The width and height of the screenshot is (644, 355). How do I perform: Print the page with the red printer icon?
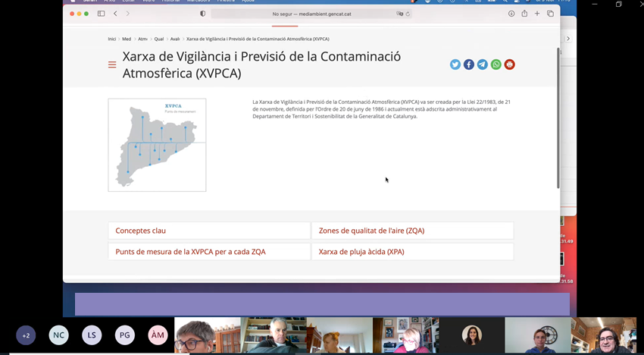509,64
